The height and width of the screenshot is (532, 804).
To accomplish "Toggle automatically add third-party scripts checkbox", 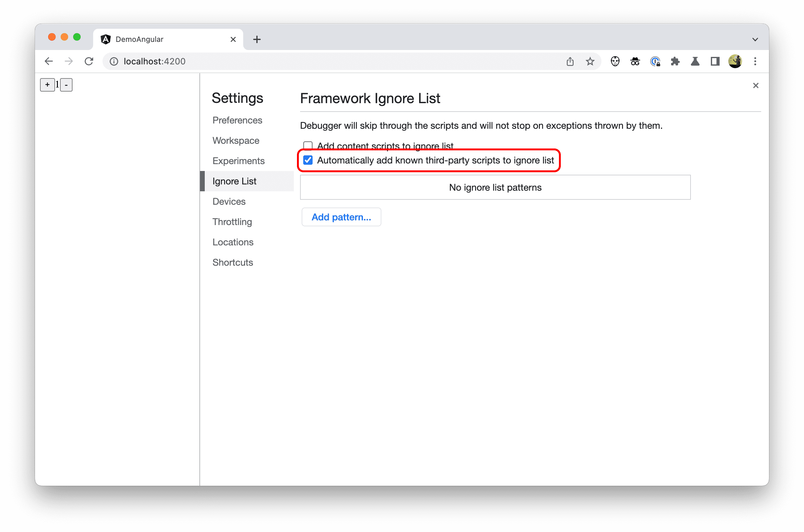I will [308, 160].
